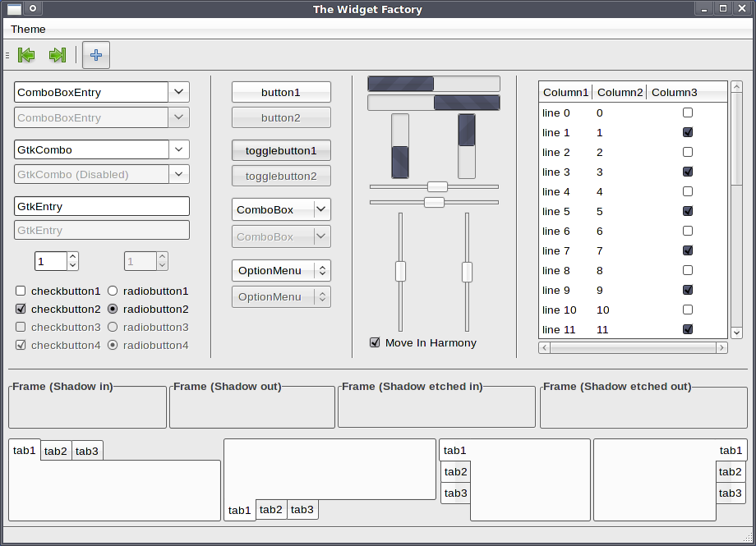Screen dimensions: 756x546
Task: Click the window menu icon in title bar
Action: [x=14, y=9]
